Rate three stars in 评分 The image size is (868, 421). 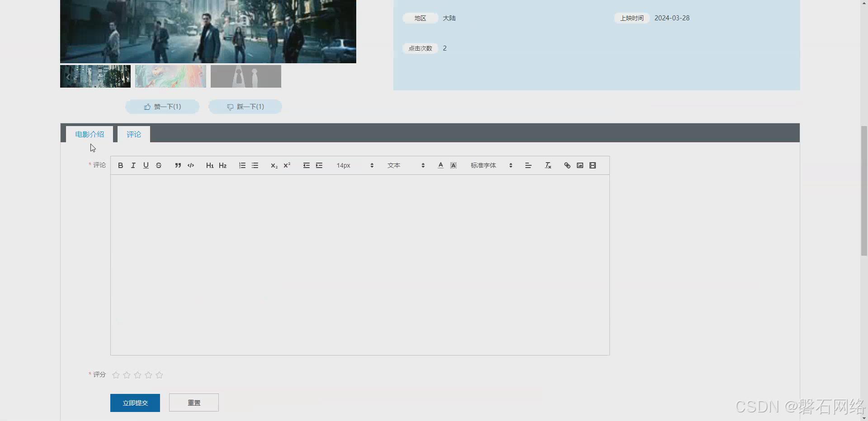(137, 375)
